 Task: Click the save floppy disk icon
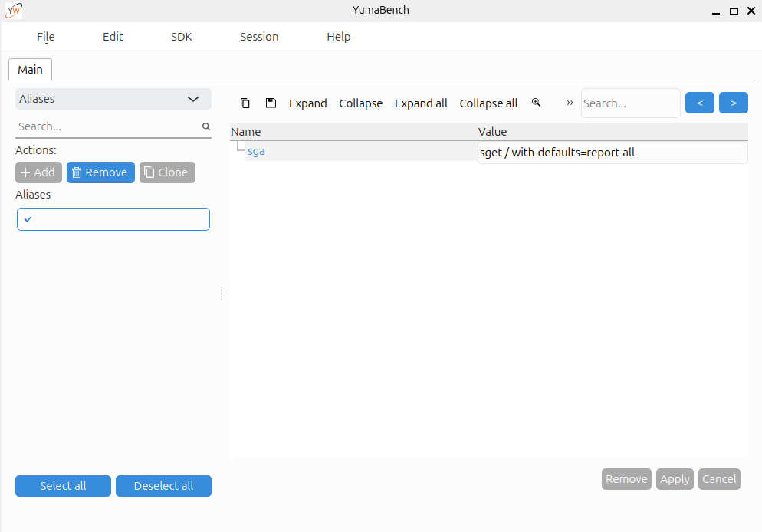pyautogui.click(x=271, y=103)
